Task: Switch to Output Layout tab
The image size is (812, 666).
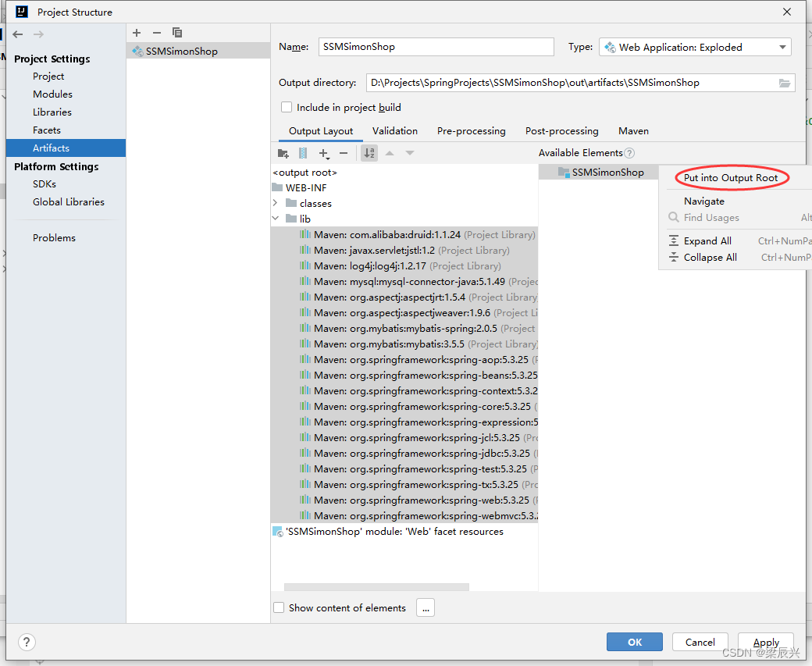Action: pos(321,131)
